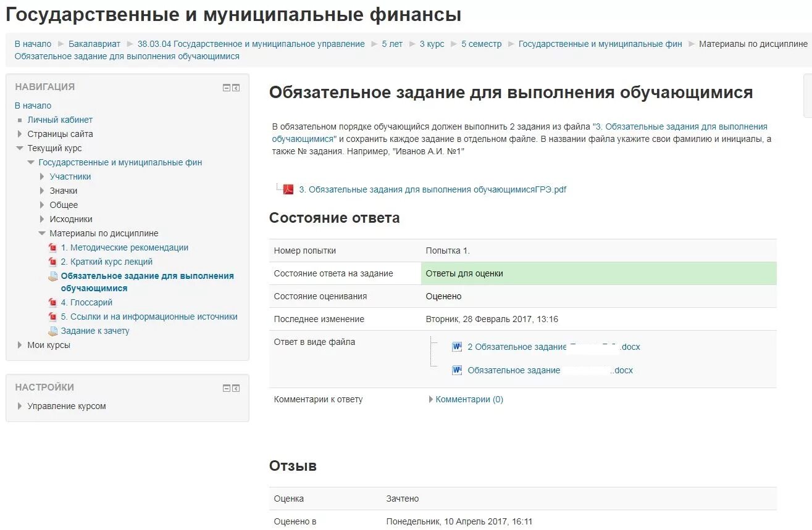Open '5 семестр' breadcrumb link

click(482, 44)
